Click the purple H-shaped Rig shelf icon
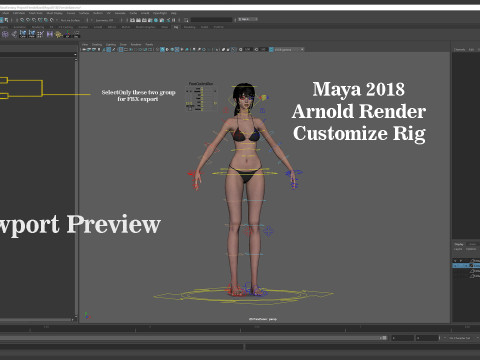Image resolution: width=480 pixels, height=360 pixels. [50, 34]
